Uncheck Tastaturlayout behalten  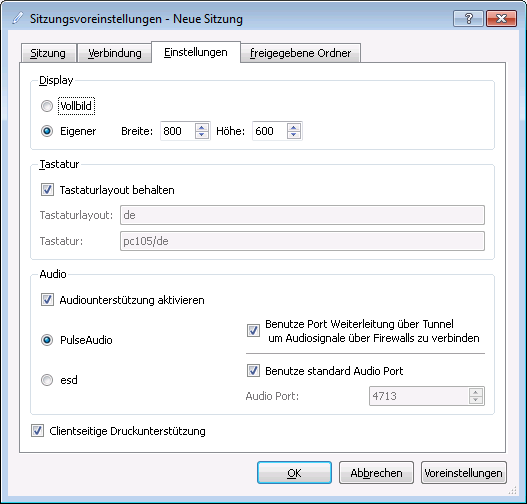47,190
